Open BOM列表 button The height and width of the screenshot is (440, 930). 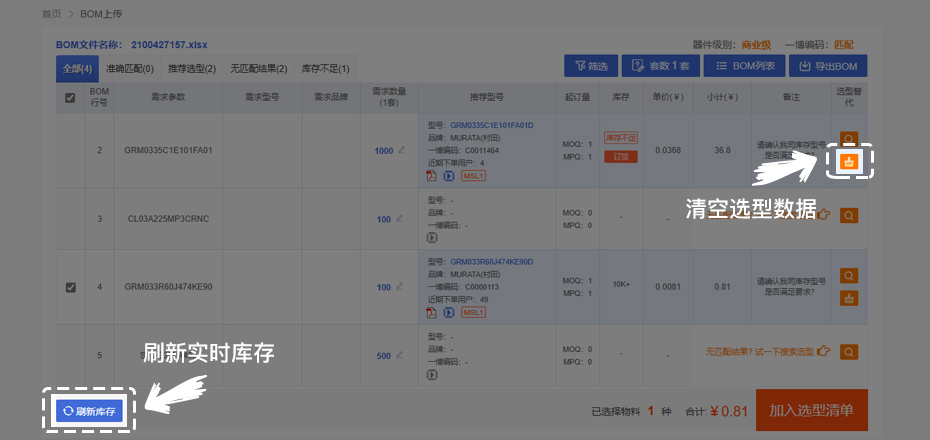point(744,66)
